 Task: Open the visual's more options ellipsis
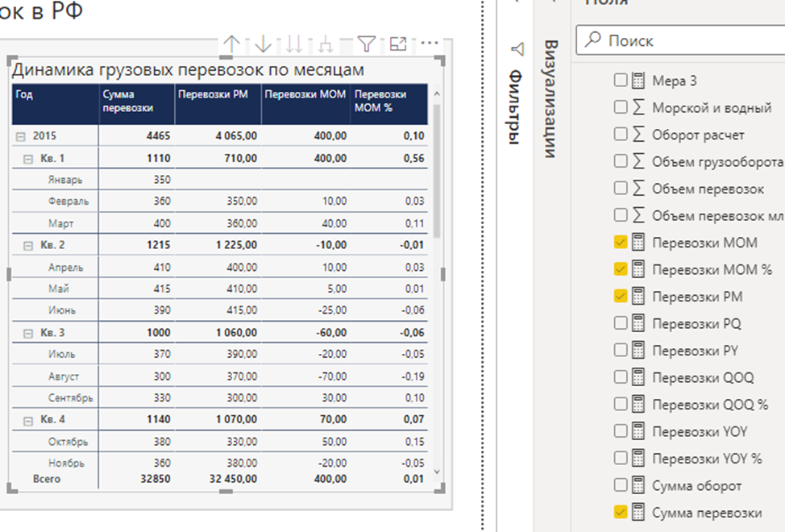tap(430, 43)
